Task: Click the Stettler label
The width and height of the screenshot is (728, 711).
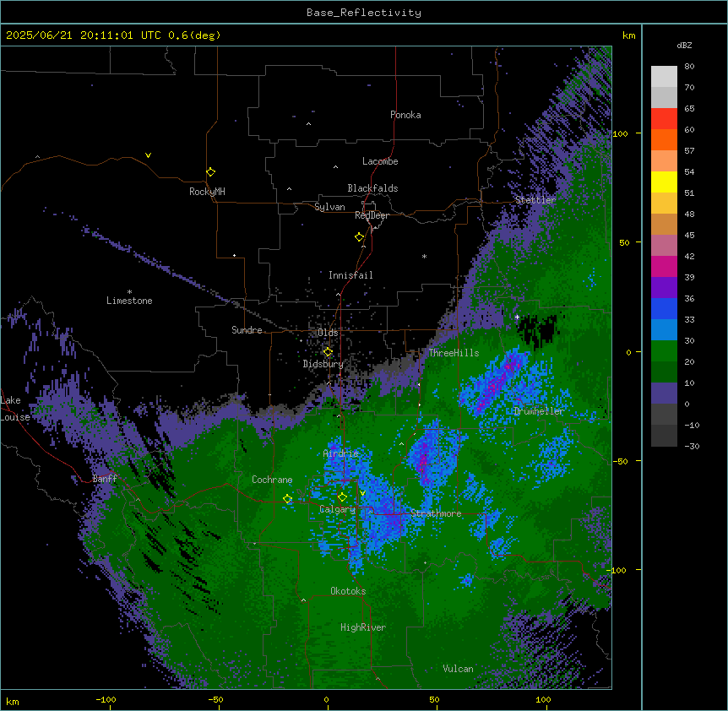Action: pos(535,200)
